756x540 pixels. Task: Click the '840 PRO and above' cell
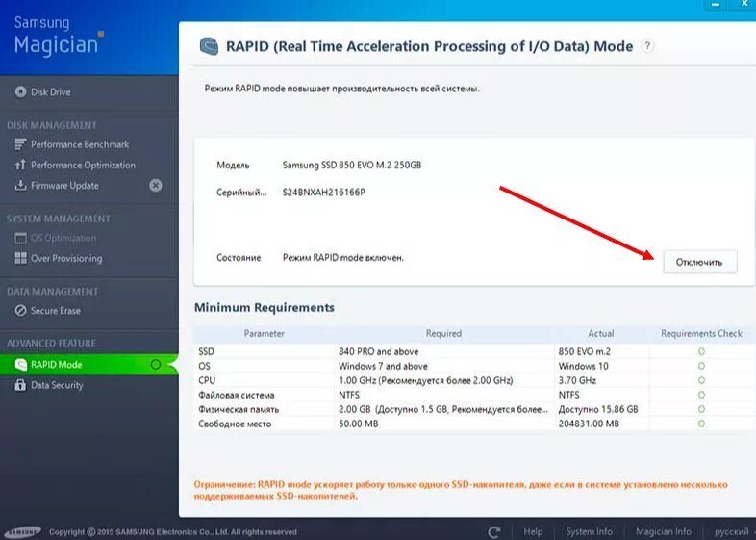click(379, 351)
